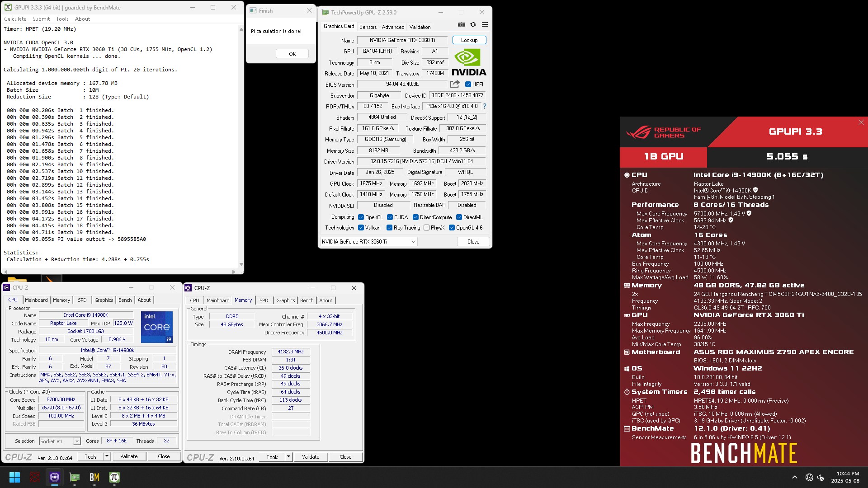Click the System Timers stopwatch icon
Viewport: 868px width, 488px height.
point(627,392)
